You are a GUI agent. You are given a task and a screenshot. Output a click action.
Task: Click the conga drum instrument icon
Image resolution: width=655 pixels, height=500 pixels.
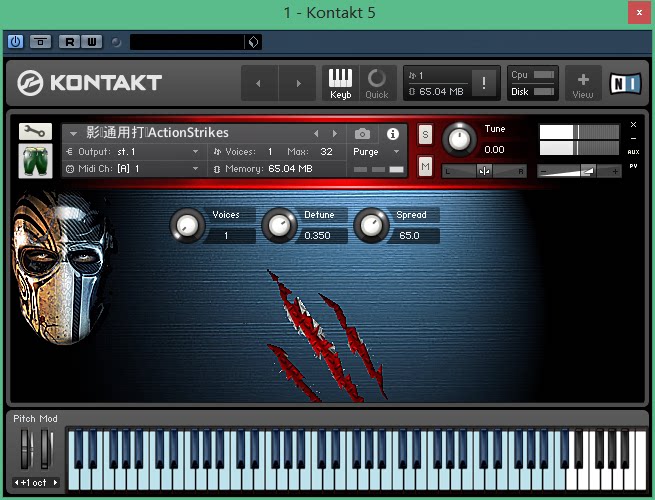tap(35, 161)
